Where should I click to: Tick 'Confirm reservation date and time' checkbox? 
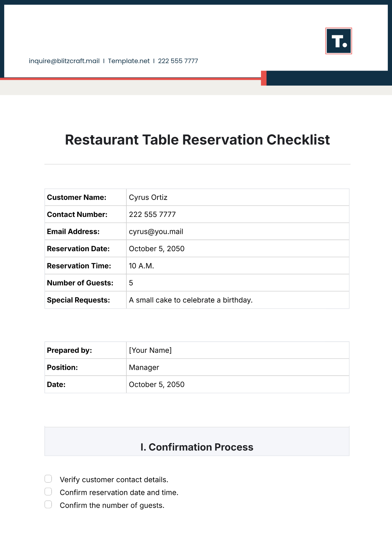(x=48, y=492)
